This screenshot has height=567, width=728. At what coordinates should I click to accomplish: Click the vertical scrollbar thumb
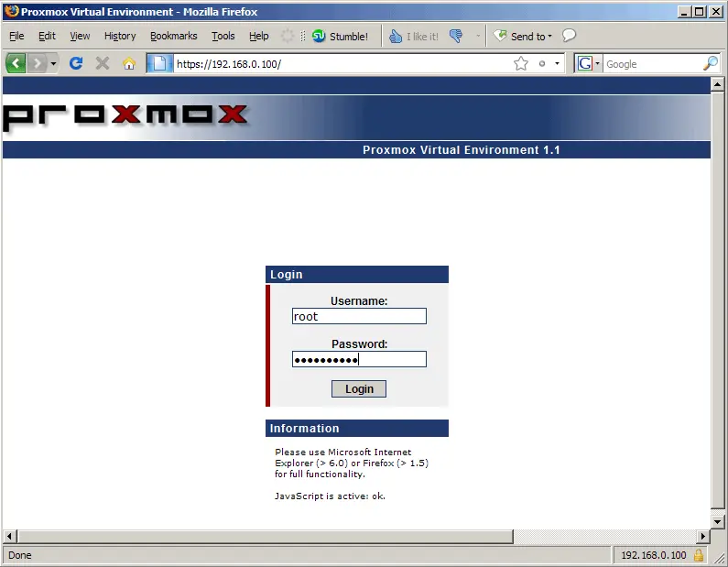pos(717,300)
